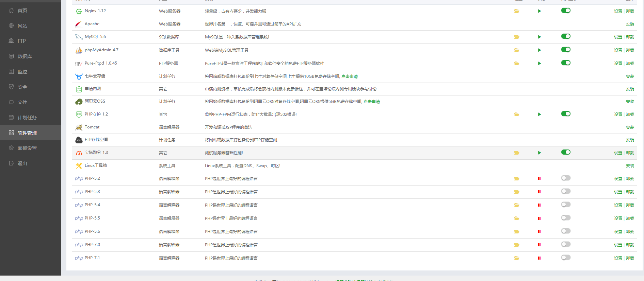Click the phpMyAdmin sailboat icon
This screenshot has width=644, height=281.
click(x=79, y=50)
